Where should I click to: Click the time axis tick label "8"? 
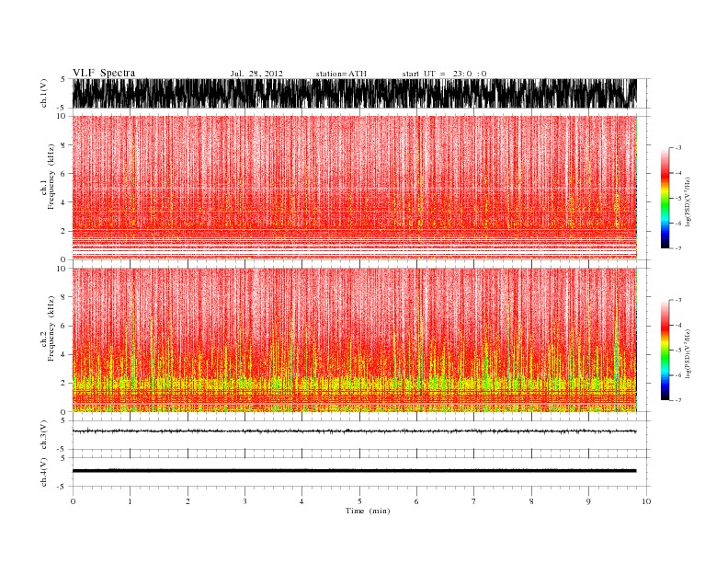[x=531, y=501]
